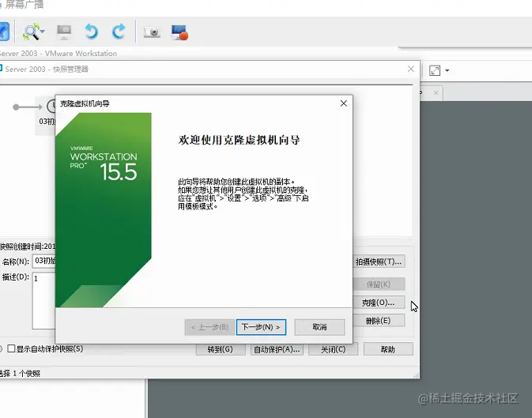Open dropdown arrow beside fullscreen icon
The height and width of the screenshot is (418, 532).
click(x=447, y=70)
